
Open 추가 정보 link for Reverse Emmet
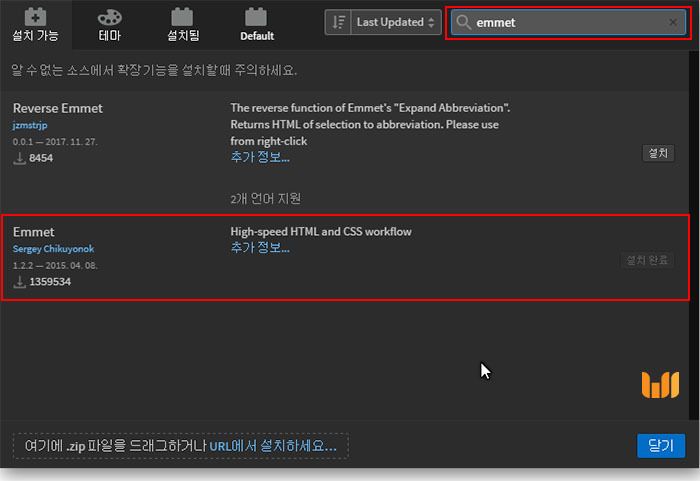click(x=260, y=157)
